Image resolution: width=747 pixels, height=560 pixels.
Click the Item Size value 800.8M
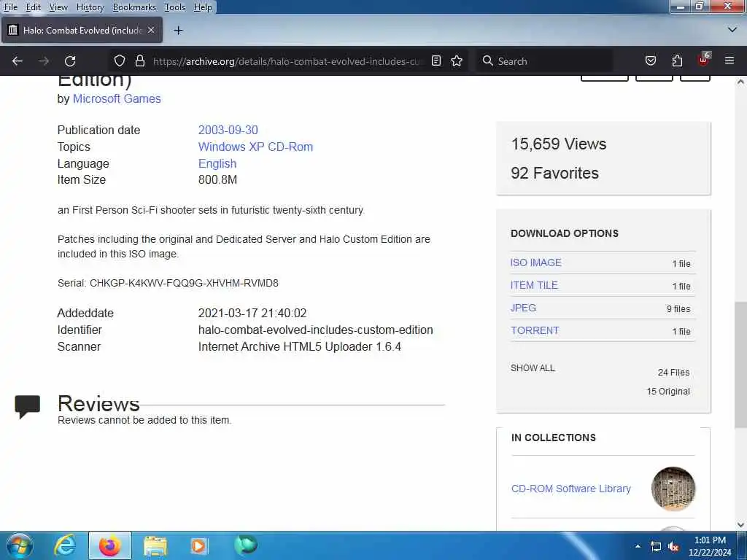pos(217,179)
